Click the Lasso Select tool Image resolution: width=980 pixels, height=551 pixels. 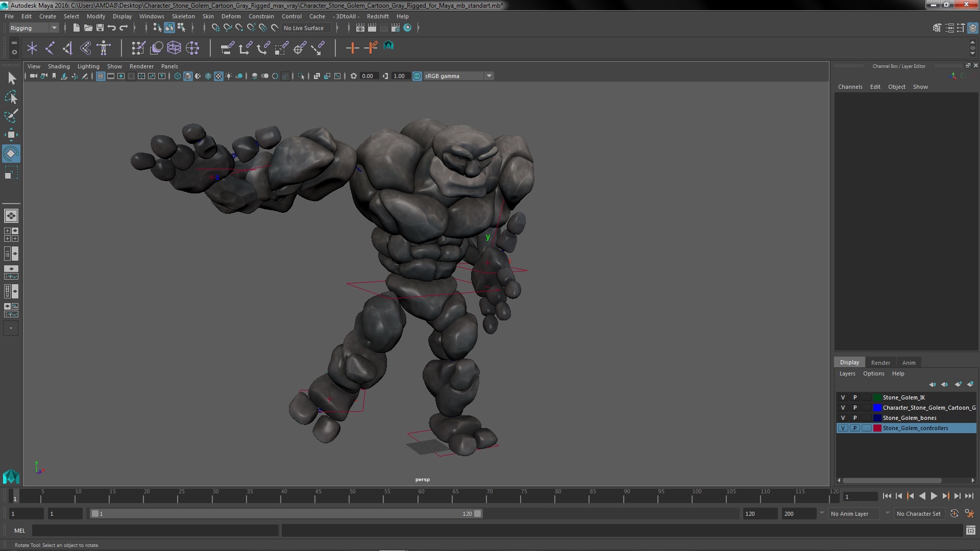[11, 97]
